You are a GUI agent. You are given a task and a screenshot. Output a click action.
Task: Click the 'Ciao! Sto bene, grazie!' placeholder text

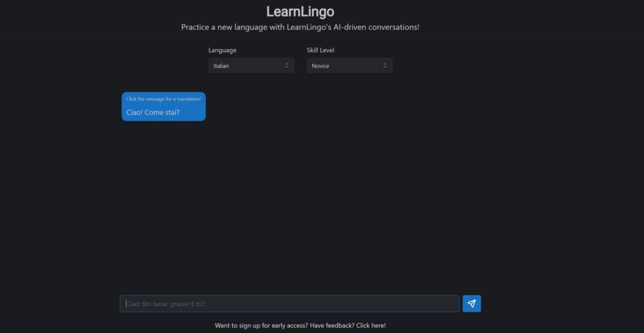(x=165, y=303)
